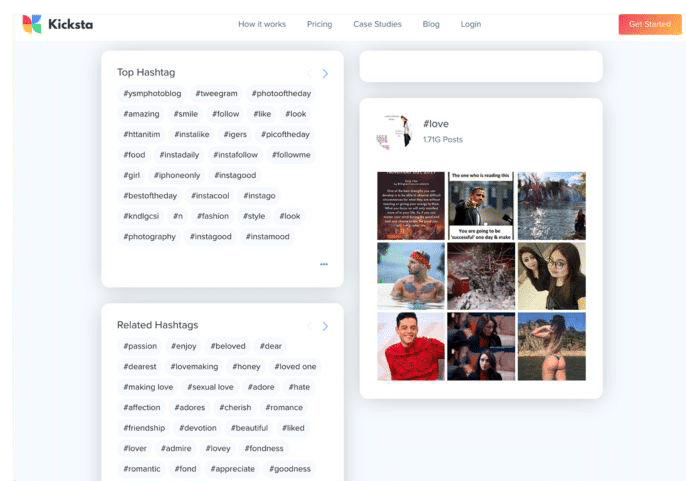Select the #picoftheday hashtag
The height and width of the screenshot is (494, 700).
pyautogui.click(x=285, y=134)
